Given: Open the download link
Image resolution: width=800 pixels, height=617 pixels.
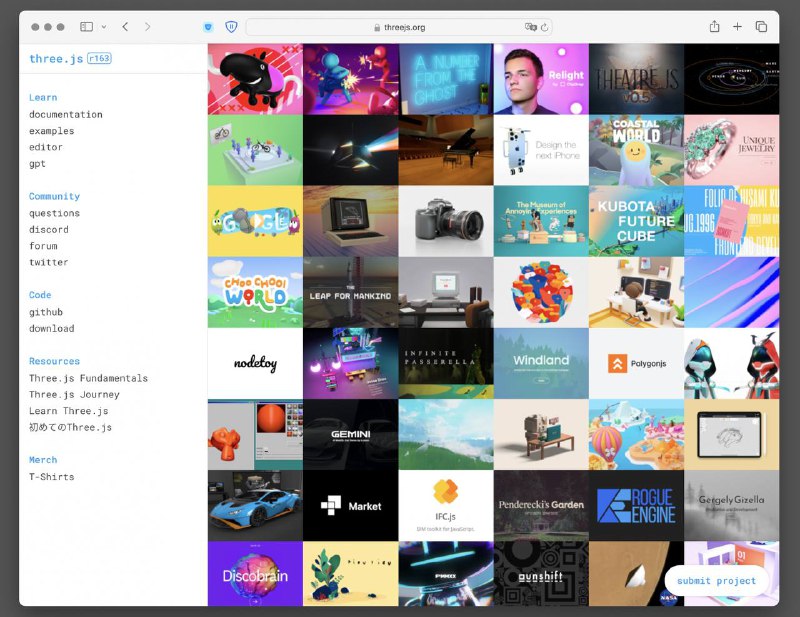Looking at the screenshot, I should point(52,329).
